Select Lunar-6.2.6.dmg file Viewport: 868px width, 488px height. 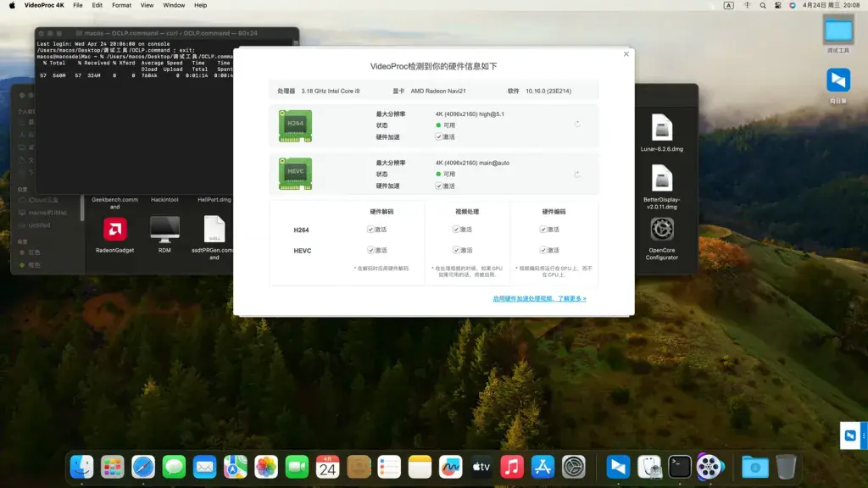(x=661, y=128)
